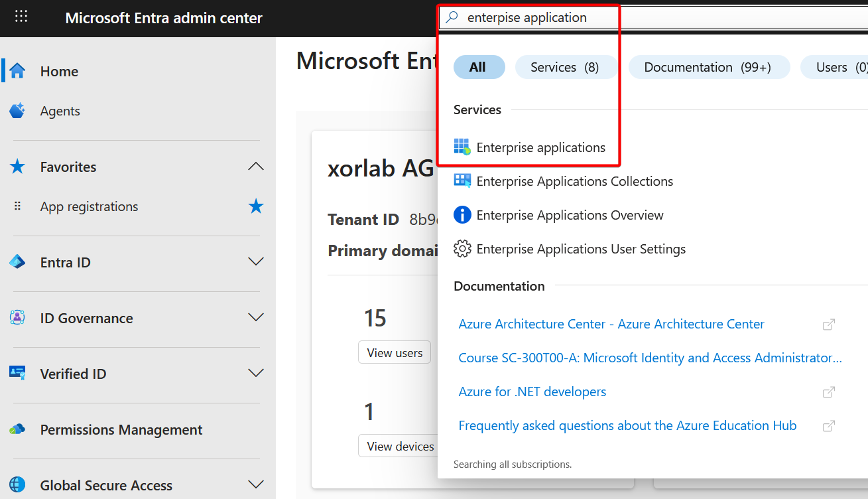Click the 'Services' section heading in results
Image resolution: width=868 pixels, height=499 pixels.
click(x=477, y=109)
